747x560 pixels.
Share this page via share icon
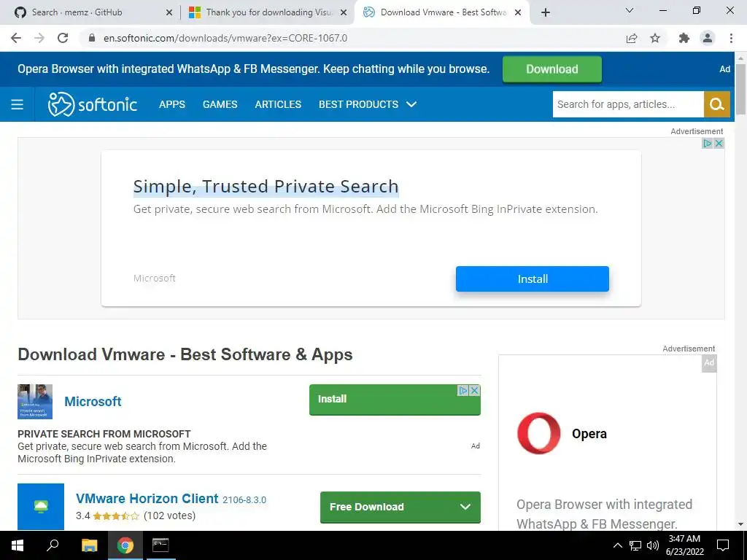632,38
